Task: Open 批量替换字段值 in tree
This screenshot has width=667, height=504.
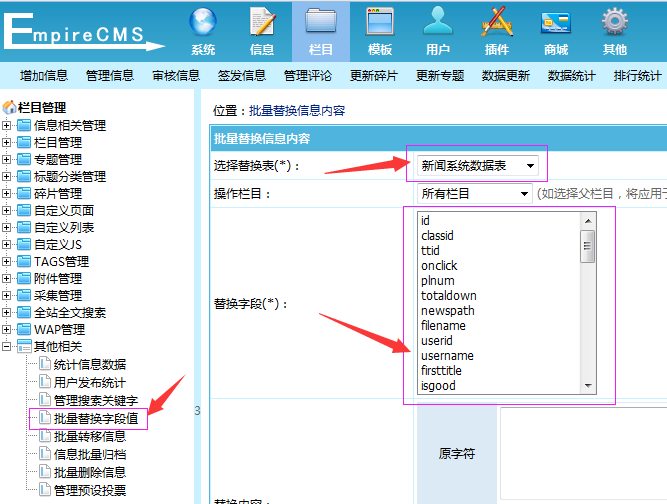Action: tap(96, 419)
